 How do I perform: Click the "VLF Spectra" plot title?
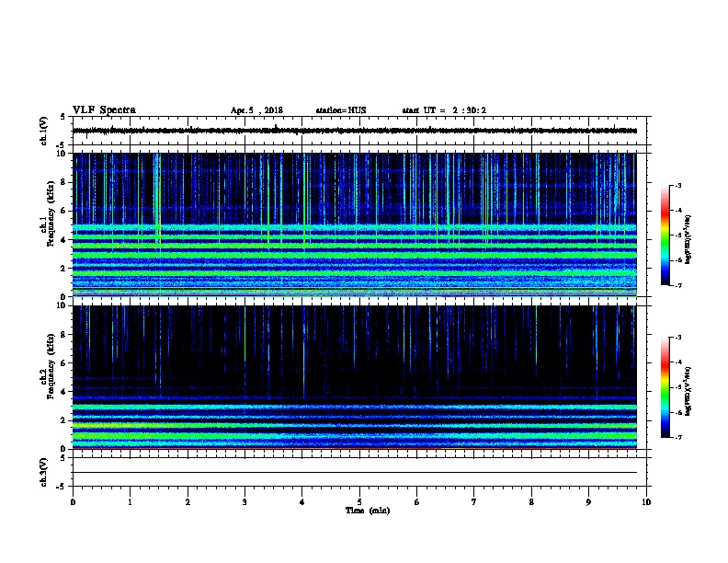[x=104, y=110]
